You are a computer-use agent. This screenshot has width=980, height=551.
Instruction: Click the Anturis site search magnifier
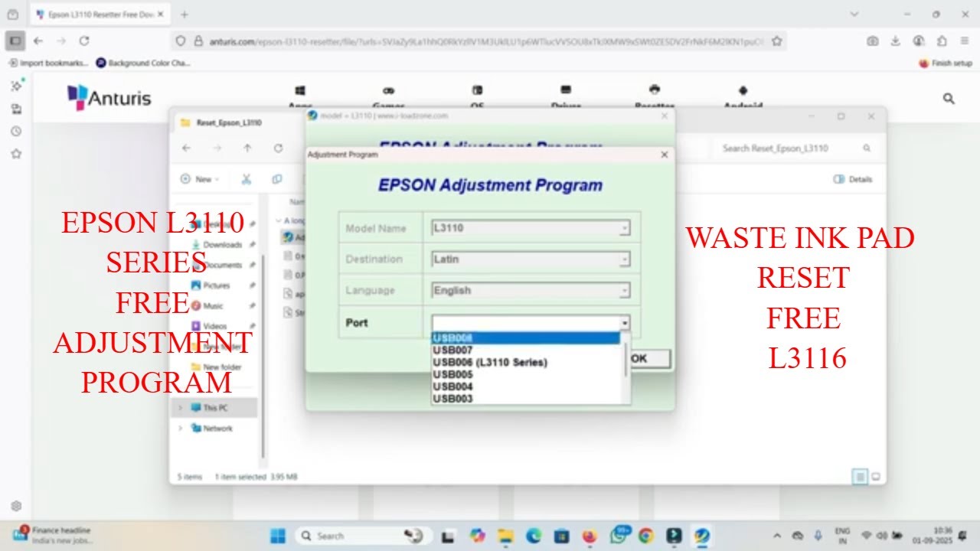(949, 98)
